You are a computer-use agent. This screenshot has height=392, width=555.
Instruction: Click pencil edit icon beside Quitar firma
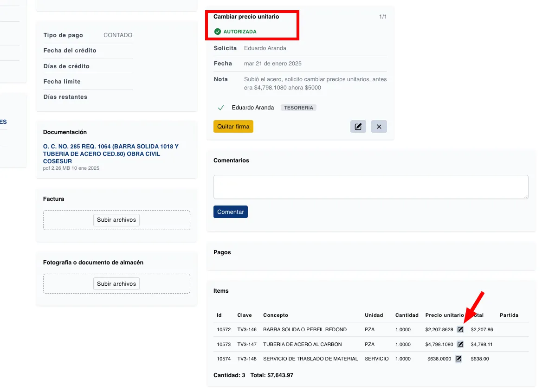click(358, 127)
